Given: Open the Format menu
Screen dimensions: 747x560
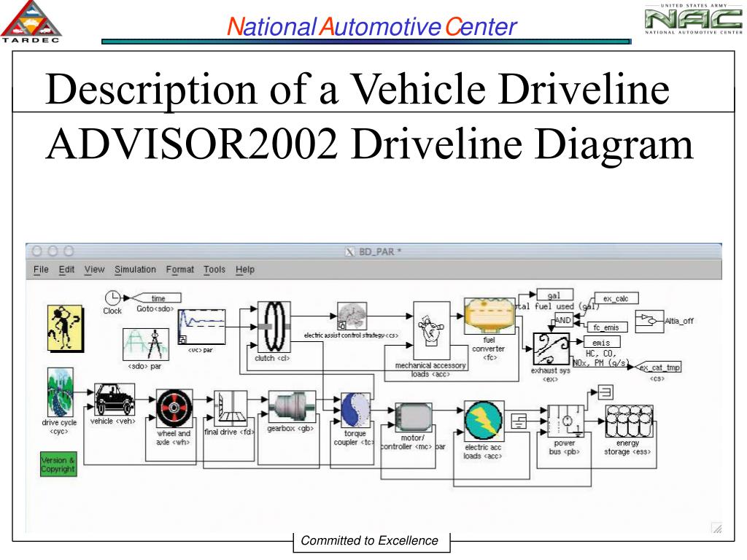Looking at the screenshot, I should click(180, 270).
